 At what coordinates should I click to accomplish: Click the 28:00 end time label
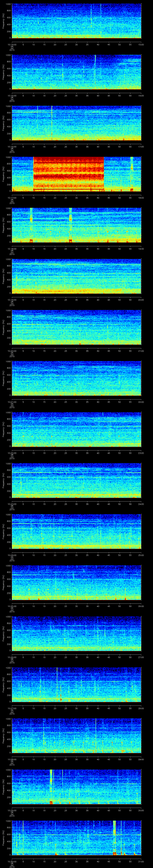click(141, 708)
